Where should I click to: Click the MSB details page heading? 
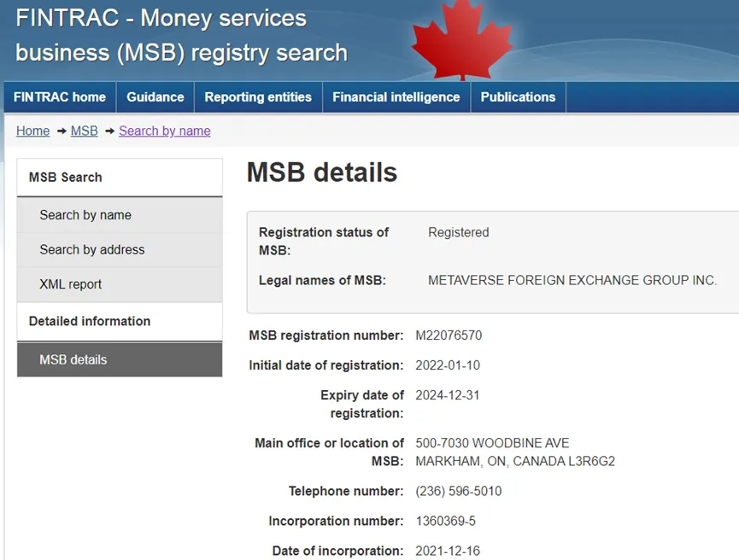point(322,172)
